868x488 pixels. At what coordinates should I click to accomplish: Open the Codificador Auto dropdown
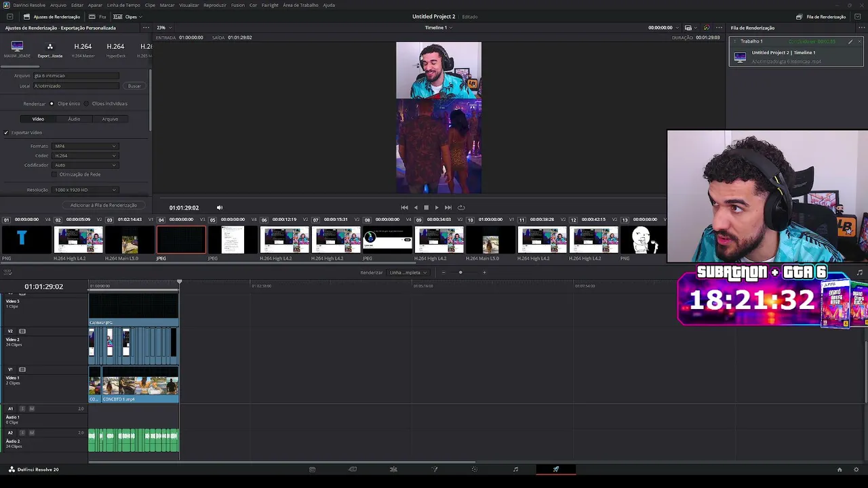point(85,165)
